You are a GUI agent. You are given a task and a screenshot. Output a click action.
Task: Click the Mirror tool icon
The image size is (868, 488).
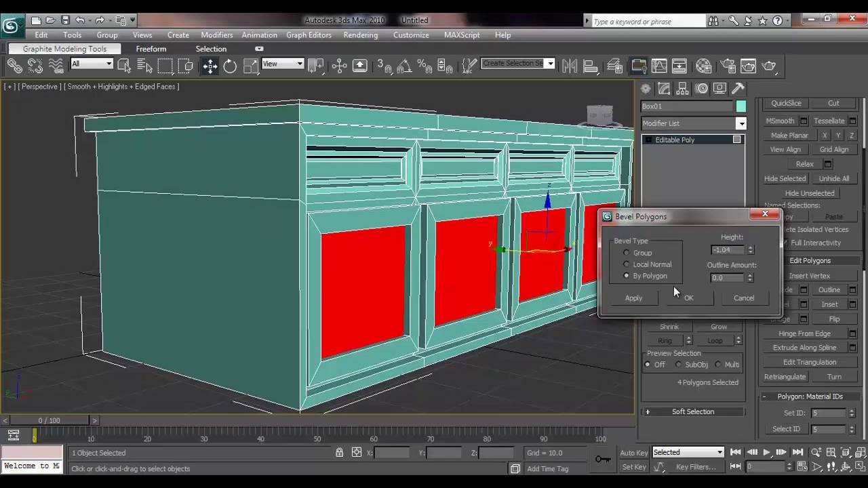click(570, 66)
